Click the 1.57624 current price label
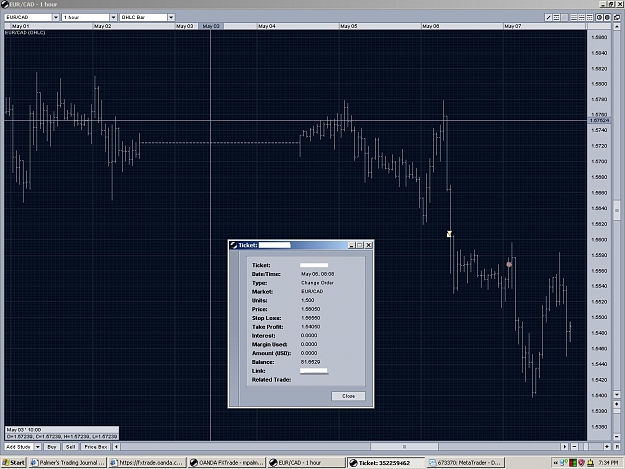Image resolution: width=625 pixels, height=469 pixels. [x=599, y=120]
